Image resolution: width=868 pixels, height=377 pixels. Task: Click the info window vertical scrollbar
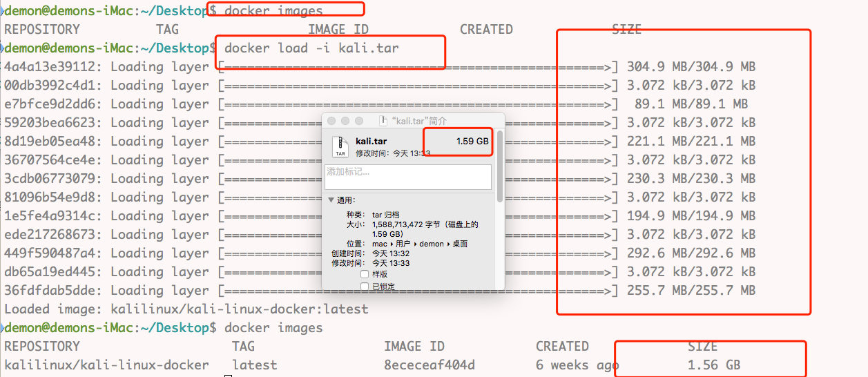(x=499, y=167)
